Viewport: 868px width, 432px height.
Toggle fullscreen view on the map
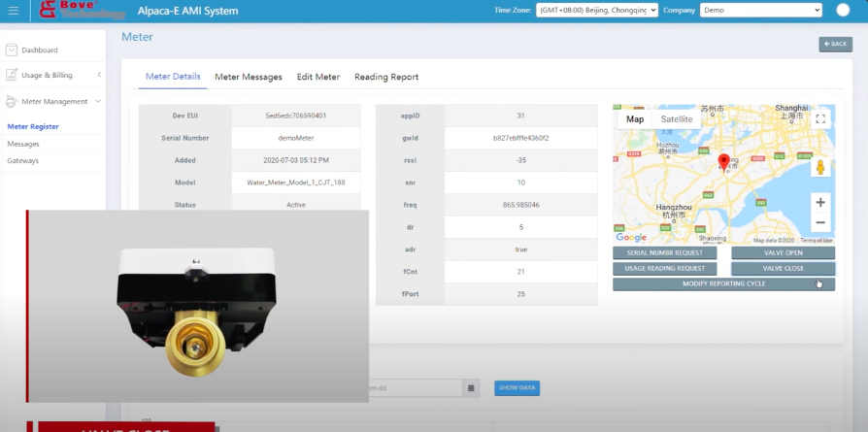pyautogui.click(x=820, y=119)
